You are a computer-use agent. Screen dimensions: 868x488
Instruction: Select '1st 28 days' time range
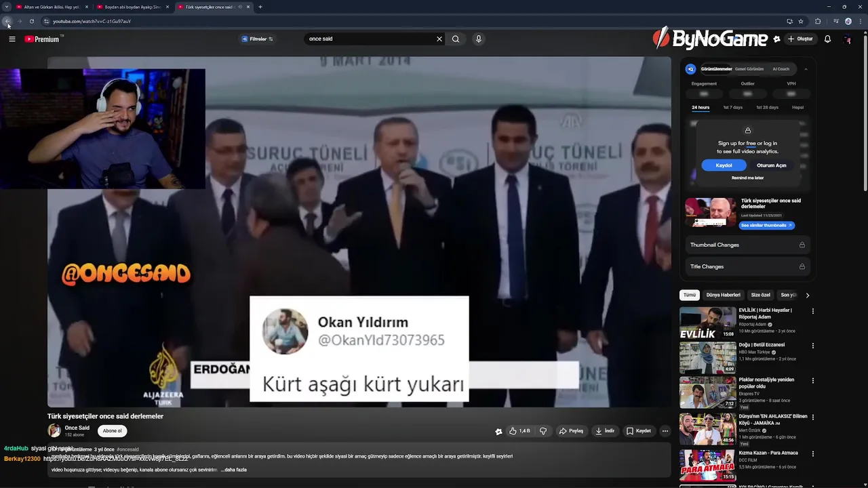tap(767, 108)
